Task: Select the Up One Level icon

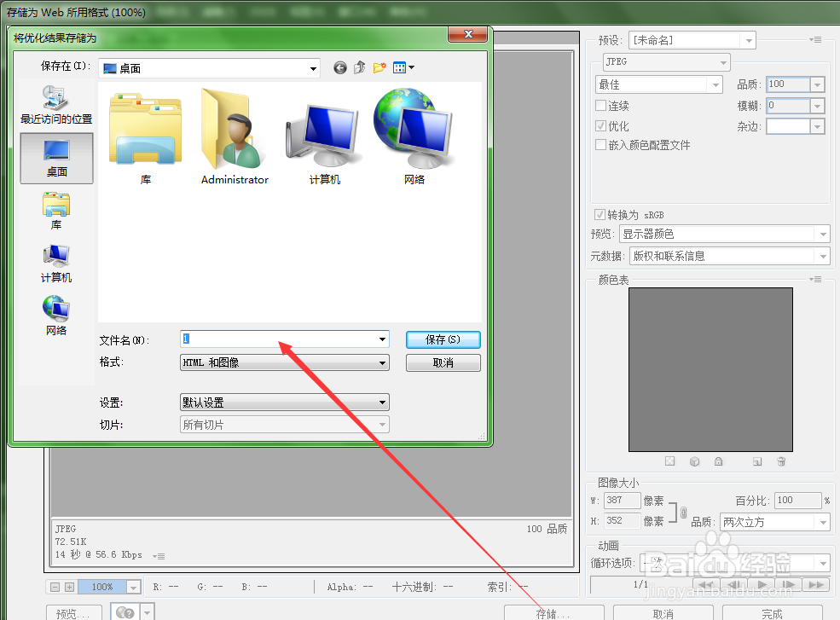Action: (361, 66)
